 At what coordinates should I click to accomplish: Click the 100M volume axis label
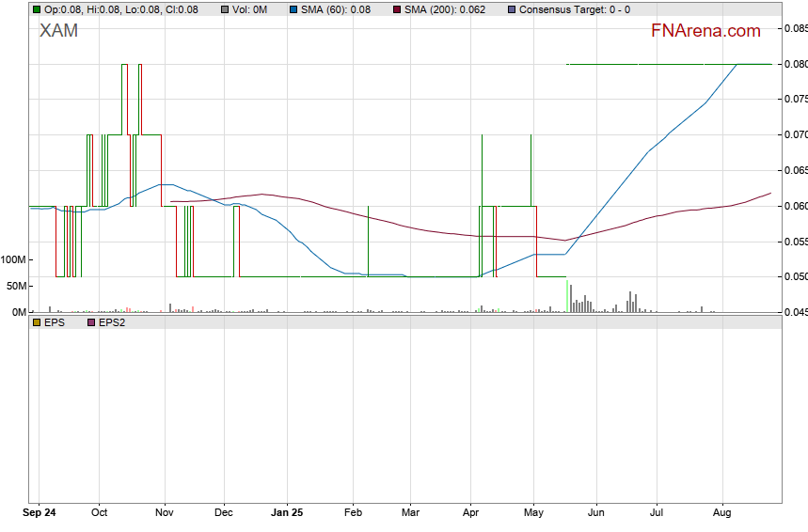(13, 259)
